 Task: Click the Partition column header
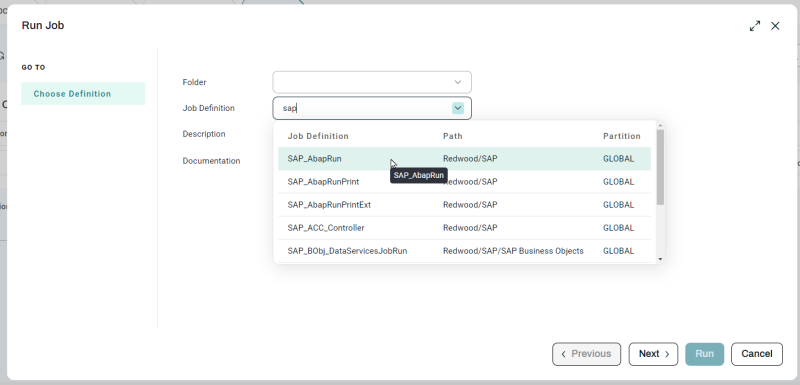(x=621, y=136)
